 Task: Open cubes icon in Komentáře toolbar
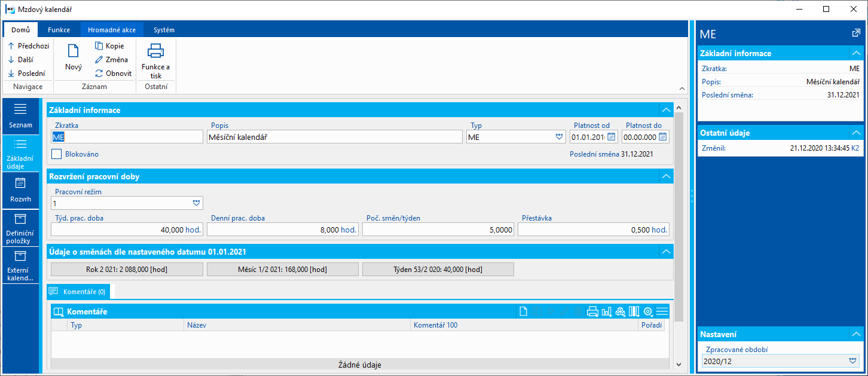[x=621, y=311]
